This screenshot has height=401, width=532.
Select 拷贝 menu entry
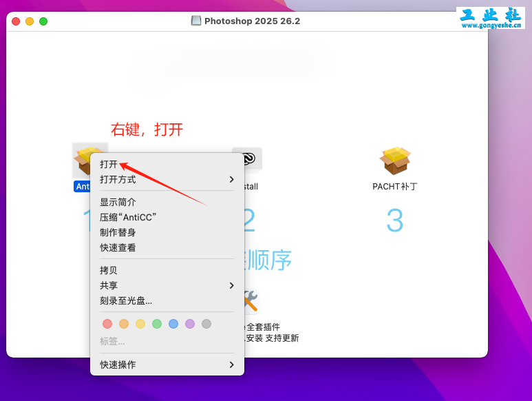pos(167,270)
